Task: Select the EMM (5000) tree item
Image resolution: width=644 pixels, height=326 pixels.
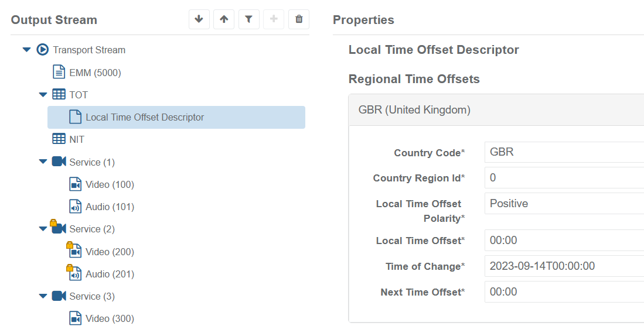Action: [95, 73]
